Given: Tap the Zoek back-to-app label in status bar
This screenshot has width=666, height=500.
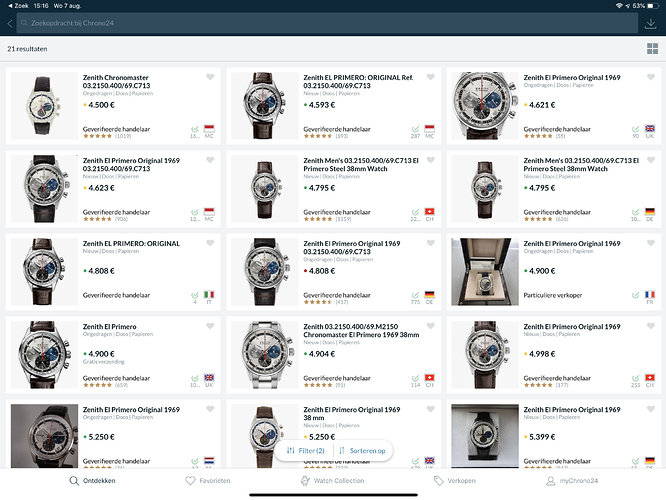Looking at the screenshot, I should (18, 6).
